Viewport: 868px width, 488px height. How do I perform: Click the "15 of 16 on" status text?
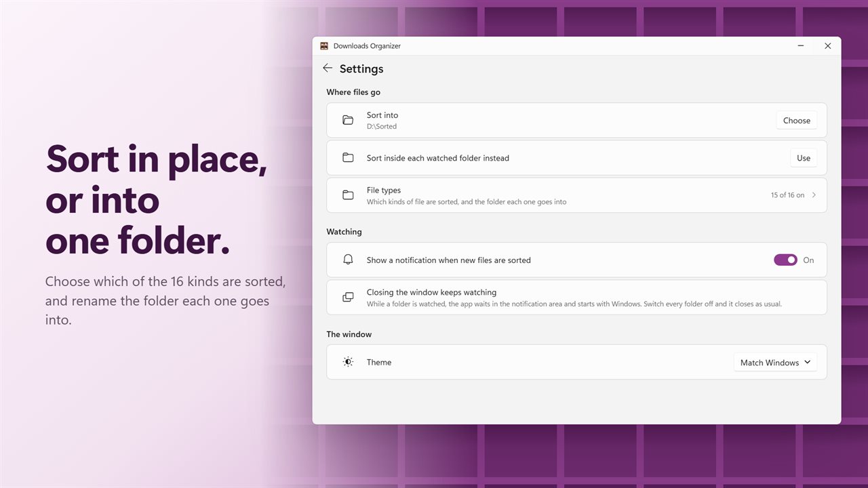coord(787,195)
